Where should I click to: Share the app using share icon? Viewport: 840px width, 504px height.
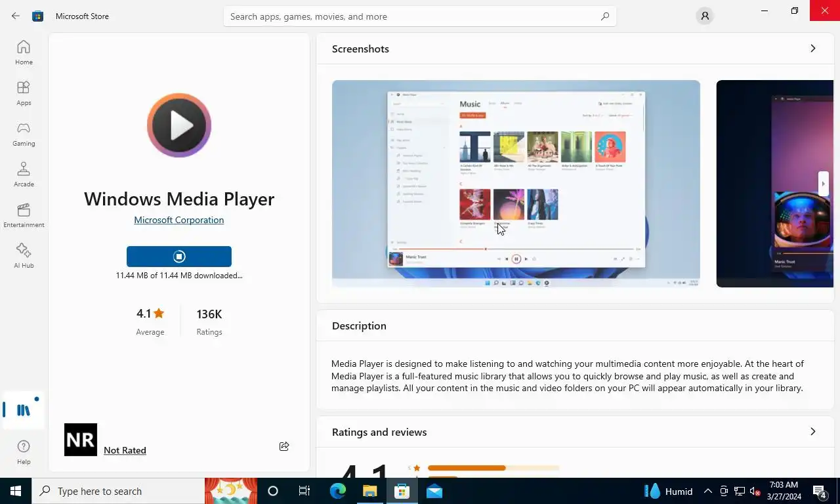pos(284,446)
